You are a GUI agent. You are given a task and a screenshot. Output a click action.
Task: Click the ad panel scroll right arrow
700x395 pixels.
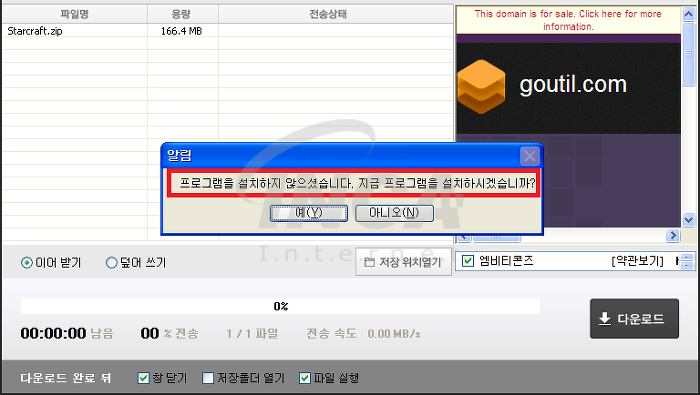[672, 235]
